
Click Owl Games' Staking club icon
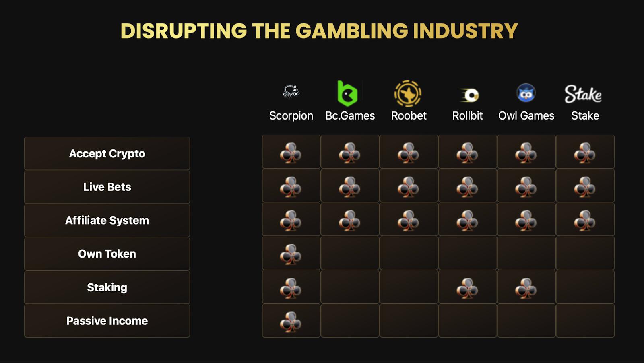[x=526, y=288]
